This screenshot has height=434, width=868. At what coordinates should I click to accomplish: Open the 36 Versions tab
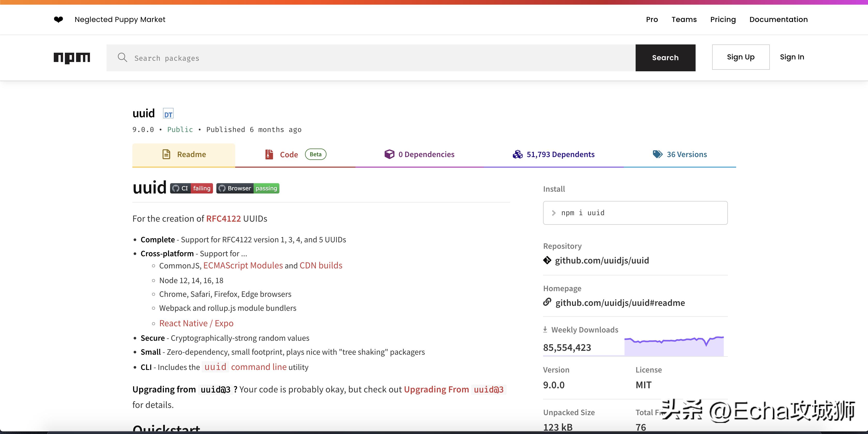680,154
